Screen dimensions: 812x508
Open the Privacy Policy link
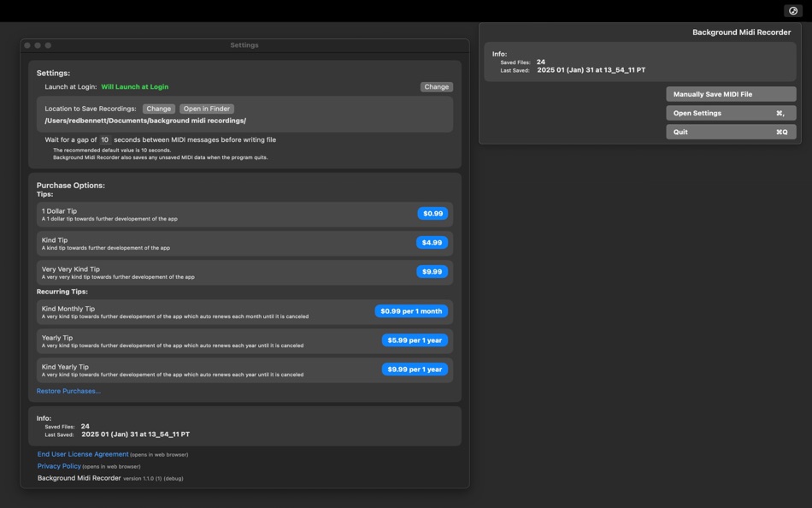(x=59, y=466)
